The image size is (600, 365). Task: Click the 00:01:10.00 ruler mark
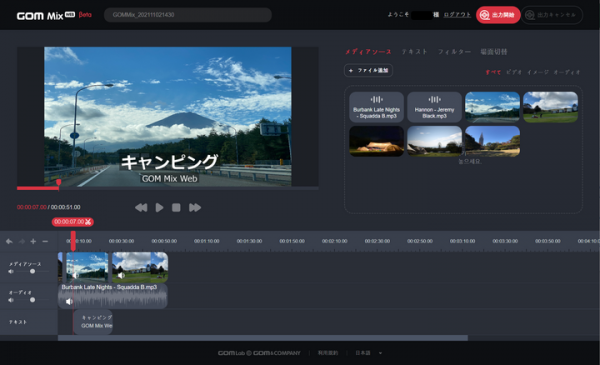click(207, 241)
